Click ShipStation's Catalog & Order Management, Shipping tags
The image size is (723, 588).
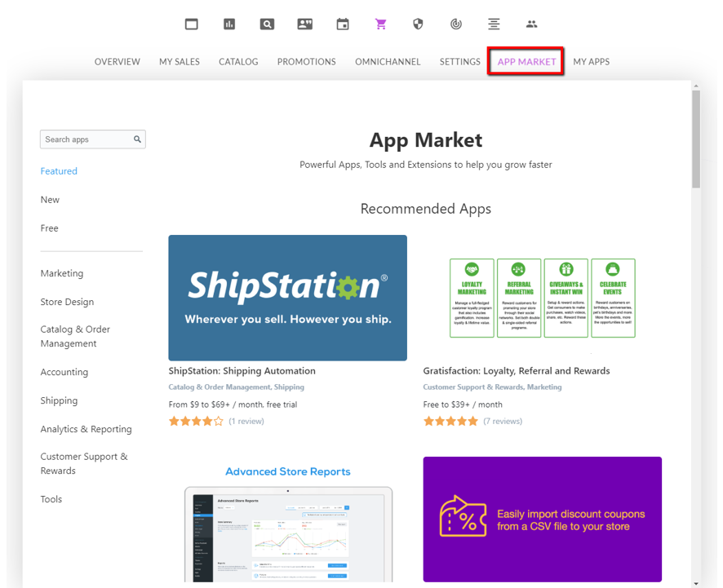[236, 387]
